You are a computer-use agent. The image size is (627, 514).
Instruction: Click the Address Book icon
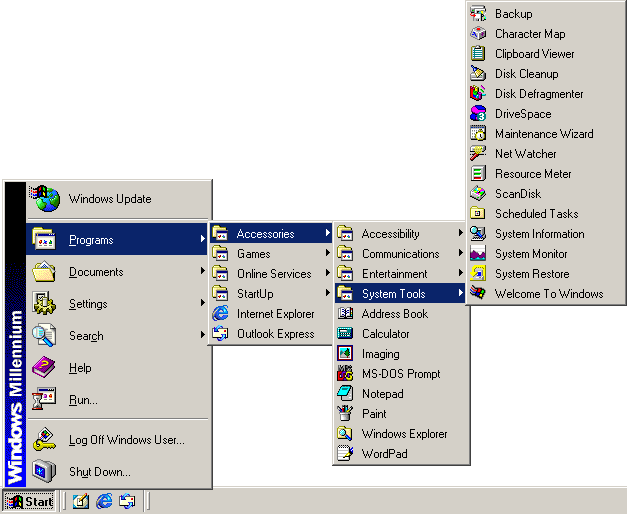point(345,314)
